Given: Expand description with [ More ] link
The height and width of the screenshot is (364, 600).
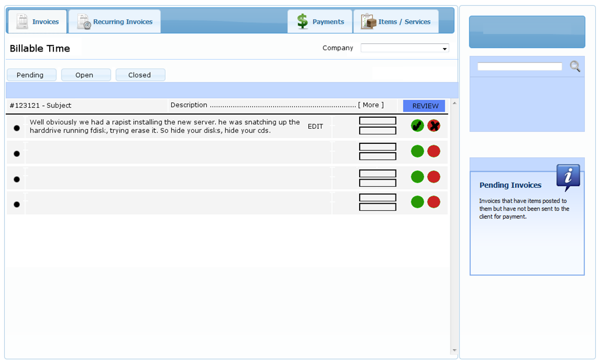Looking at the screenshot, I should click(371, 105).
